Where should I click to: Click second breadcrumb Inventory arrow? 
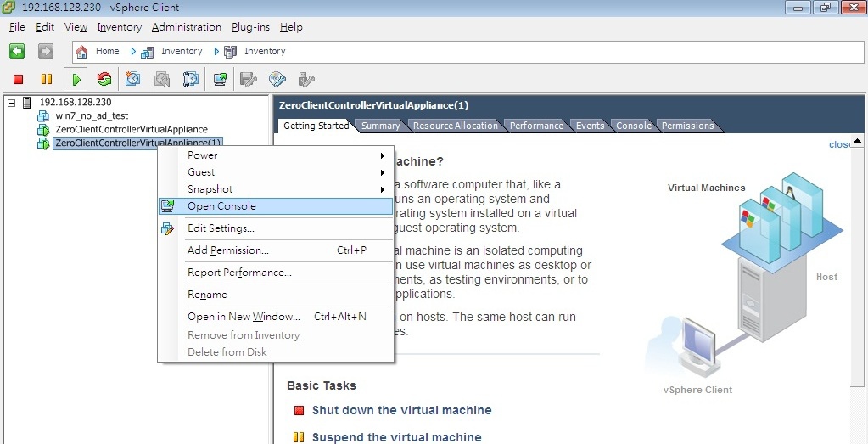click(x=216, y=52)
